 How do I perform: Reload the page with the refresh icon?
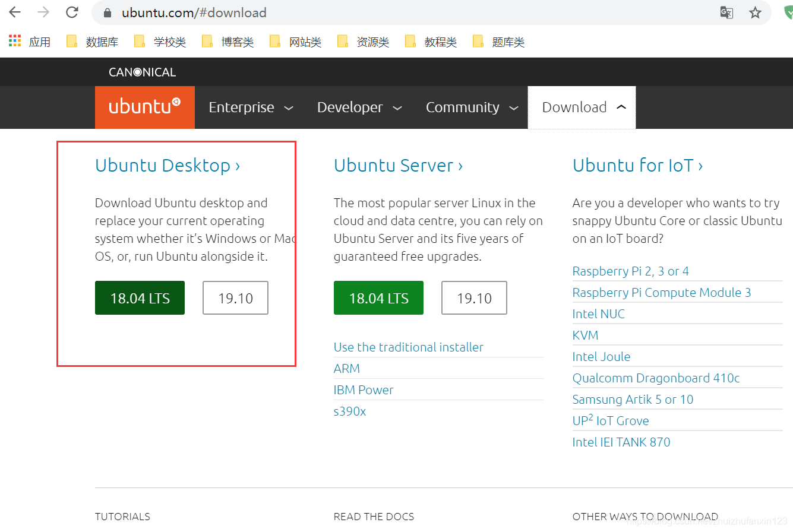click(72, 12)
